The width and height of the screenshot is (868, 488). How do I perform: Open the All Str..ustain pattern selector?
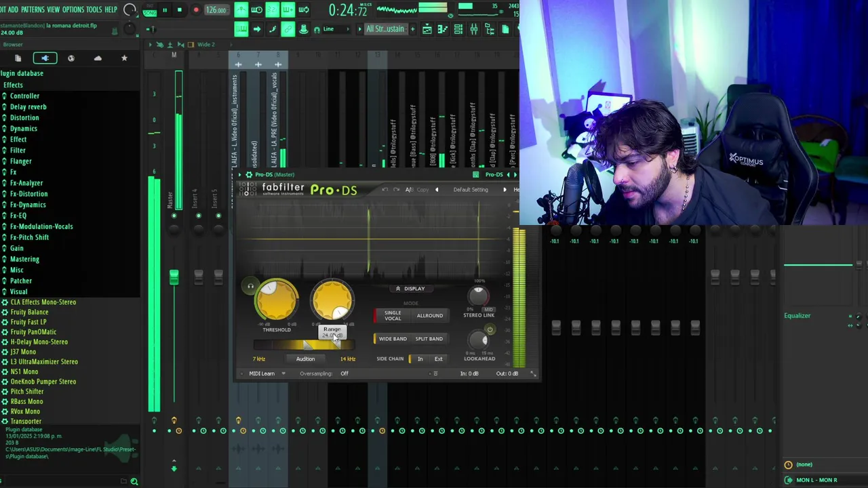[385, 29]
